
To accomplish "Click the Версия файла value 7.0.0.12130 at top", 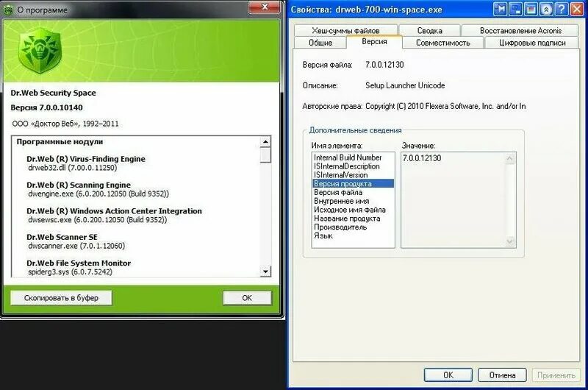I will [384, 65].
